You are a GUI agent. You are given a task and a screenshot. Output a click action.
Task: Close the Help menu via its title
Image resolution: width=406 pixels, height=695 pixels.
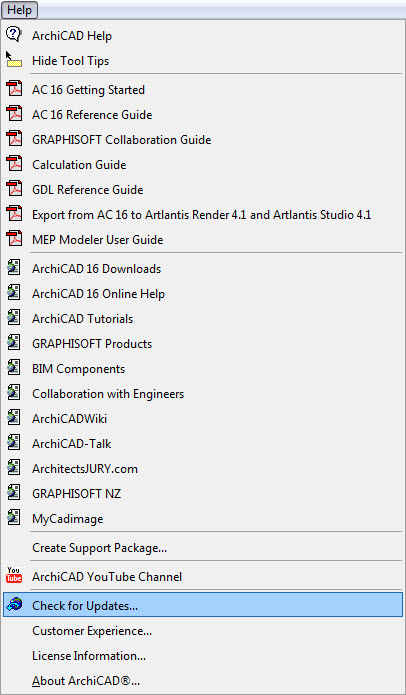click(20, 10)
